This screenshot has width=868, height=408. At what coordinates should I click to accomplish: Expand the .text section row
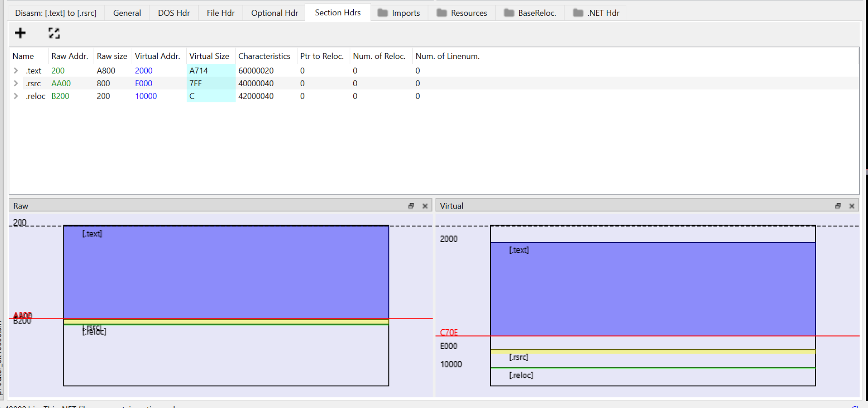[x=15, y=70]
